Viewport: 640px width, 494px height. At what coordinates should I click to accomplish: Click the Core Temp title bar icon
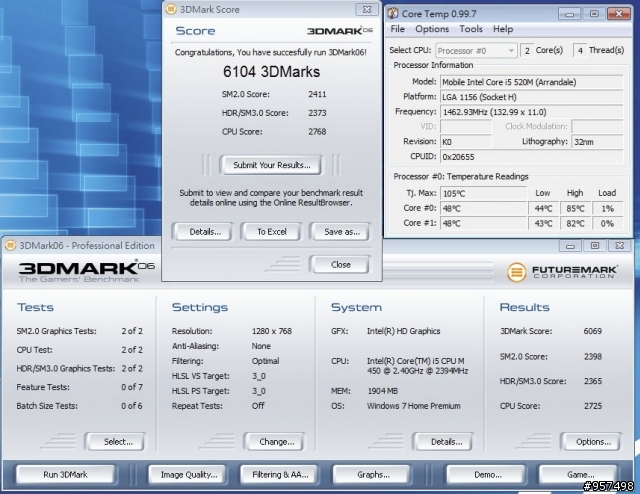pyautogui.click(x=393, y=13)
